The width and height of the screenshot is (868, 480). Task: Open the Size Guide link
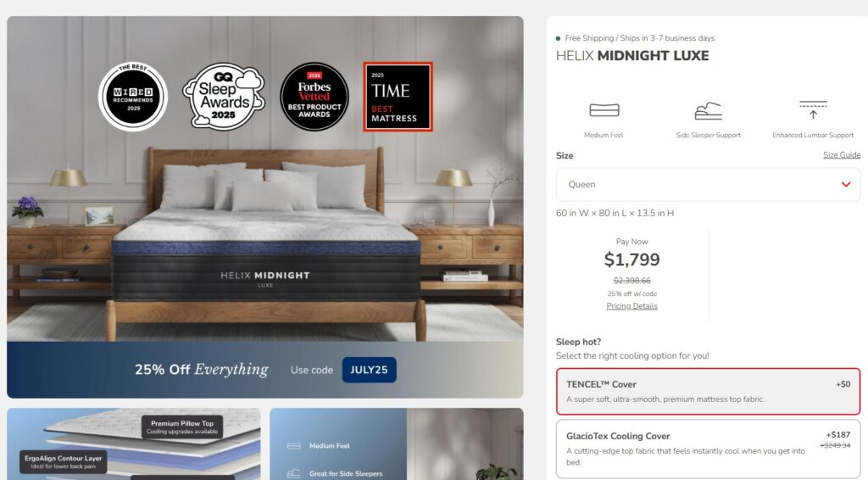point(842,155)
